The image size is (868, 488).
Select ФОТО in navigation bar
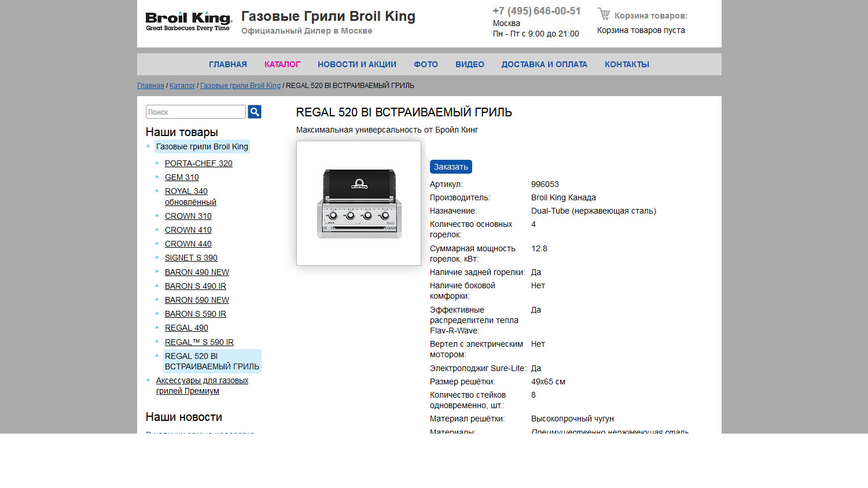tap(426, 64)
